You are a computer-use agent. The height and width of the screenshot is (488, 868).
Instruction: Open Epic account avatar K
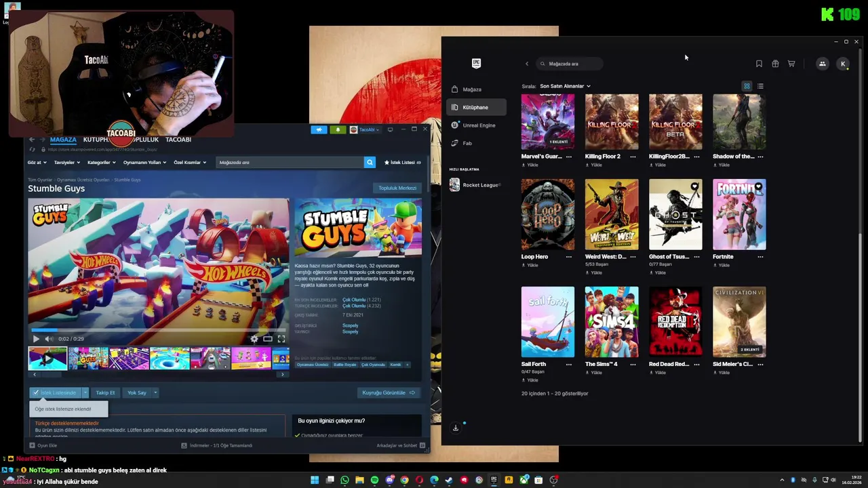tap(843, 64)
